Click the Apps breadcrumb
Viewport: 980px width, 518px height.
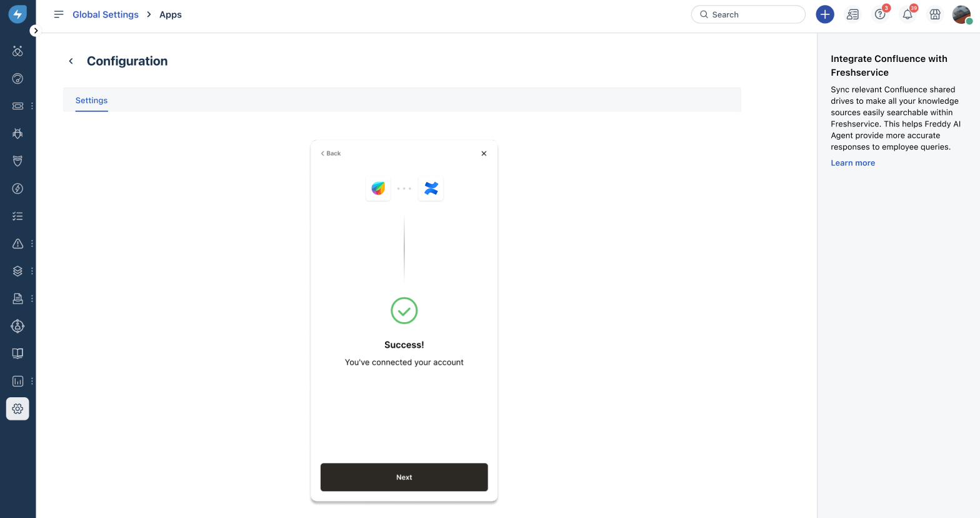click(171, 14)
